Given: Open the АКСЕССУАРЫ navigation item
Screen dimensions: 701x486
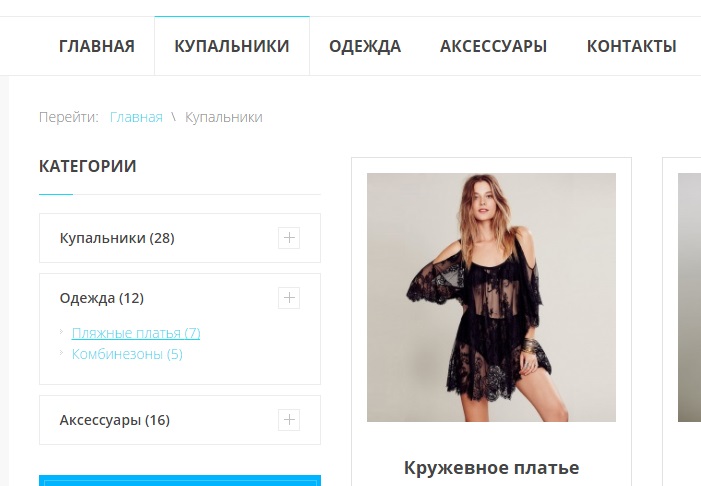Looking at the screenshot, I should pyautogui.click(x=494, y=46).
